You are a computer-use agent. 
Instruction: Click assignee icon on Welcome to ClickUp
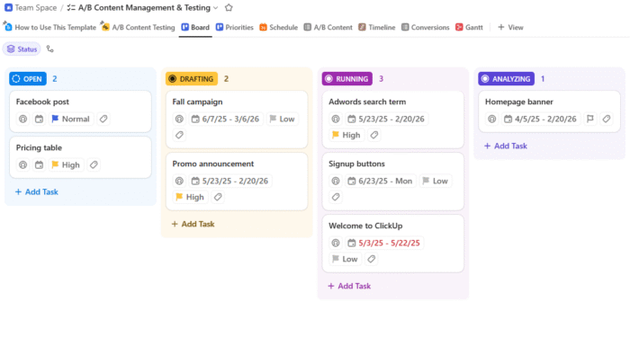pyautogui.click(x=336, y=243)
